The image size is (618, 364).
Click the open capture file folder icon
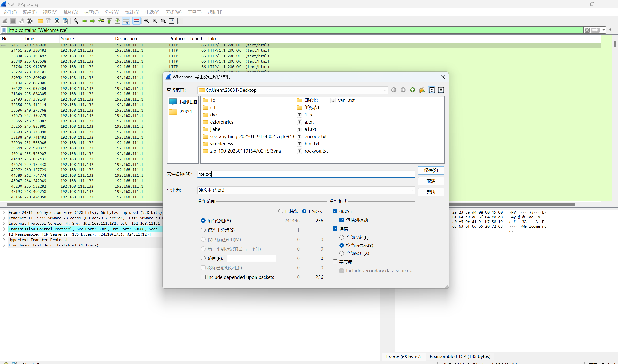tap(40, 21)
